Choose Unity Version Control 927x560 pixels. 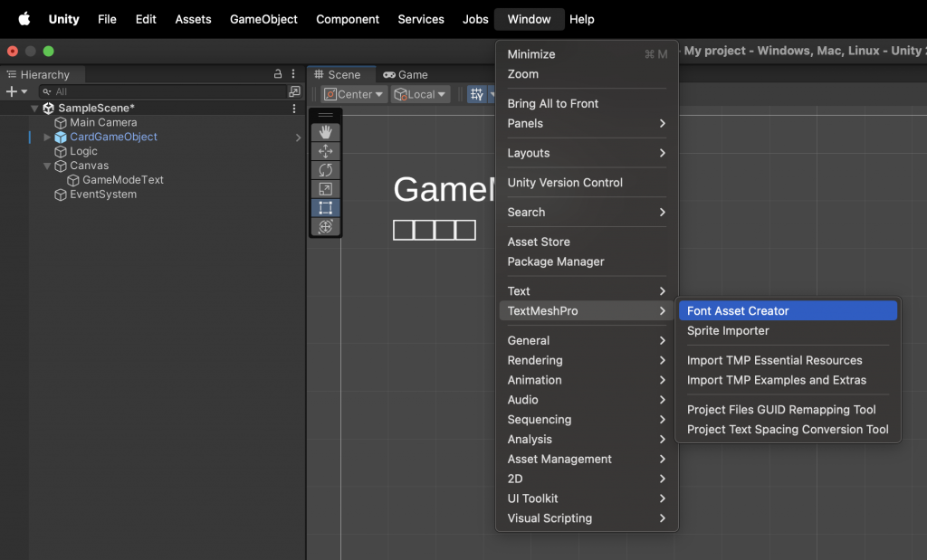tap(587, 183)
